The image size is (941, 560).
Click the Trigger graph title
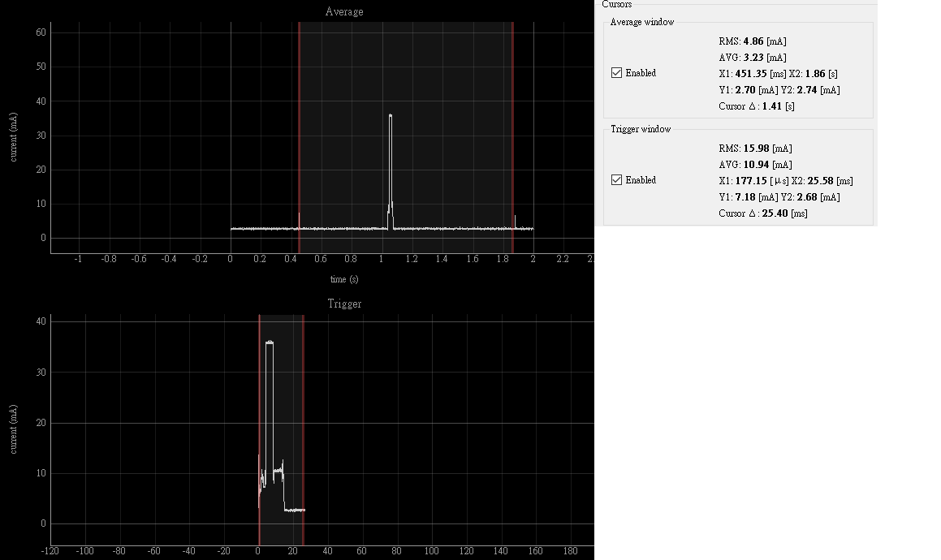(x=344, y=304)
